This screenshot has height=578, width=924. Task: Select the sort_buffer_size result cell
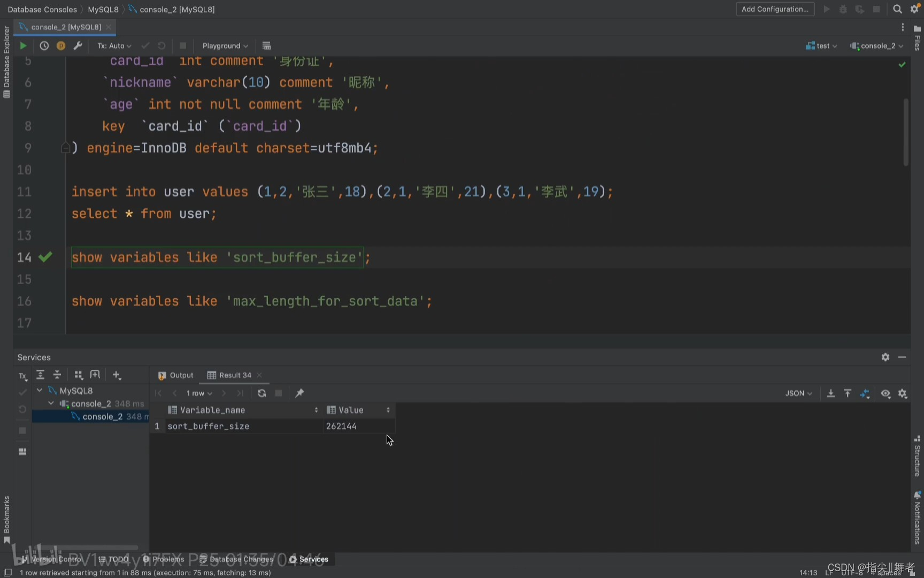(x=243, y=426)
